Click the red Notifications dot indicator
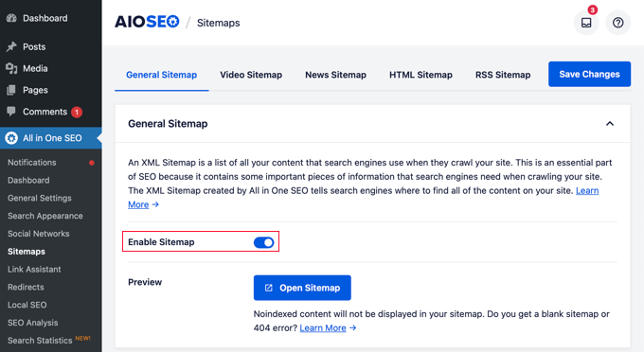The height and width of the screenshot is (352, 644). pos(92,163)
